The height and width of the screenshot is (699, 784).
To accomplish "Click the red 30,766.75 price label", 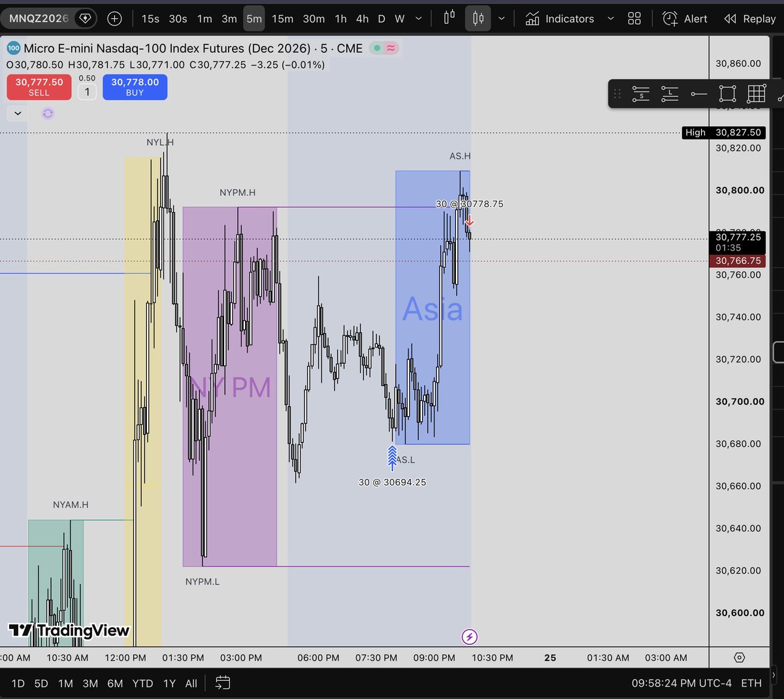I will 737,261.
